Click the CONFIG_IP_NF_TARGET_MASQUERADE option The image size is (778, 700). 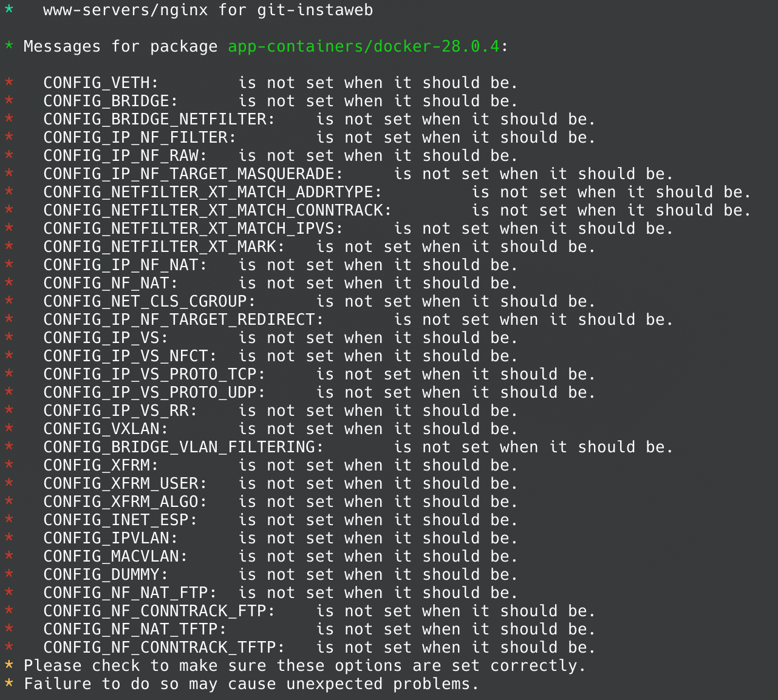(x=193, y=174)
